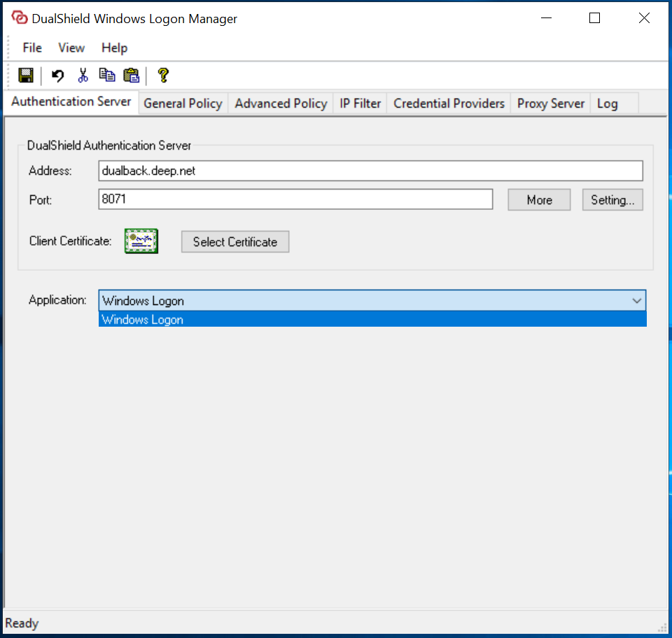This screenshot has width=672, height=638.
Task: Open the File menu
Action: tap(32, 48)
